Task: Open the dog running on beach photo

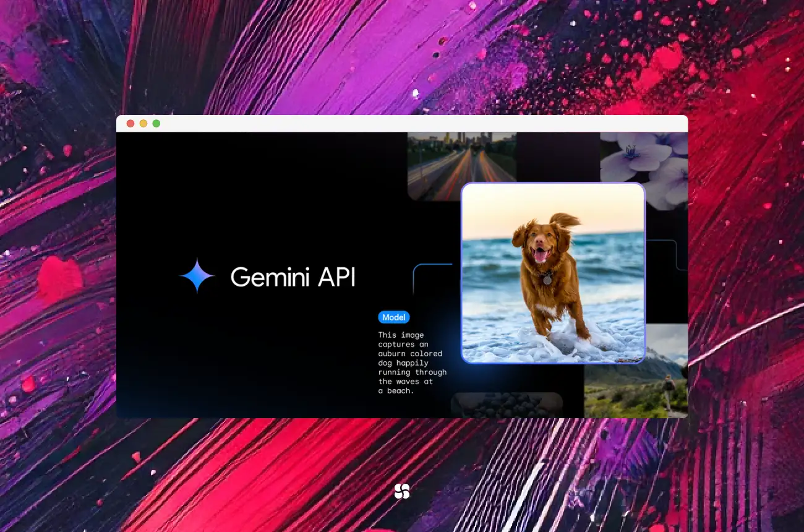Action: click(x=553, y=273)
